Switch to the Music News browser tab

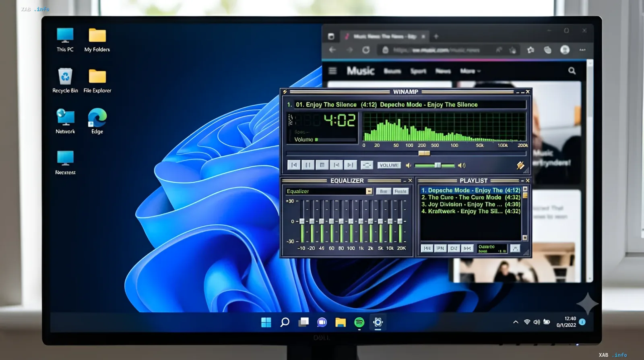click(x=384, y=36)
